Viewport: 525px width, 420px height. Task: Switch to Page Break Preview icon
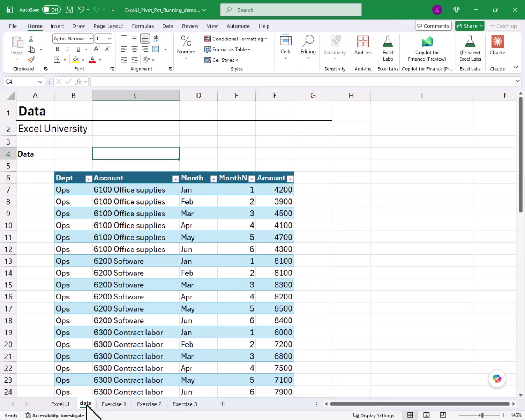(x=443, y=415)
